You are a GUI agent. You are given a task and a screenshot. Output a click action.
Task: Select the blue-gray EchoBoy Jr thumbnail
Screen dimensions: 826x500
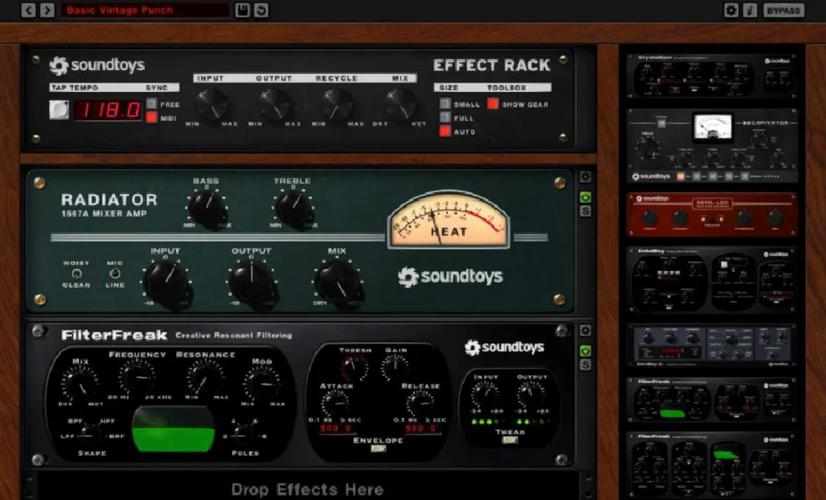(x=712, y=345)
